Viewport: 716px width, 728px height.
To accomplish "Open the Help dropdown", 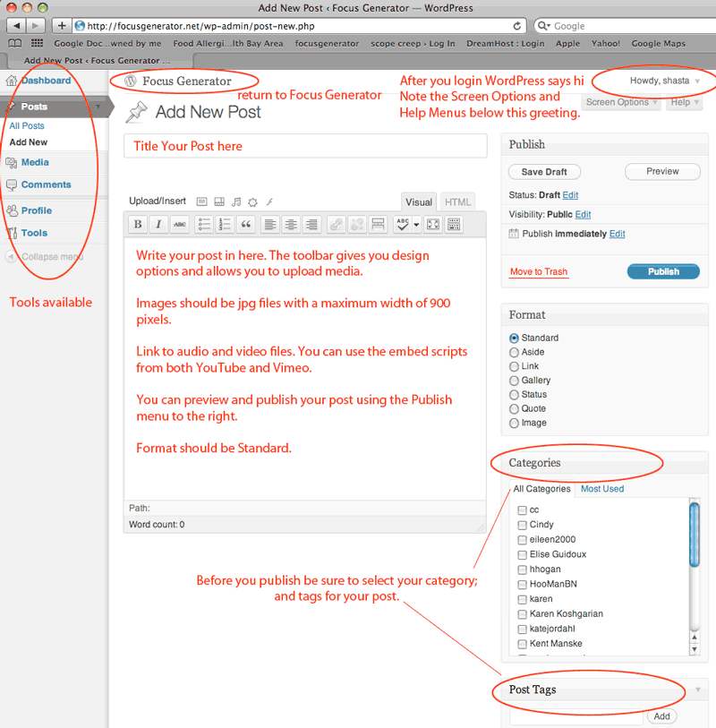I will point(685,102).
